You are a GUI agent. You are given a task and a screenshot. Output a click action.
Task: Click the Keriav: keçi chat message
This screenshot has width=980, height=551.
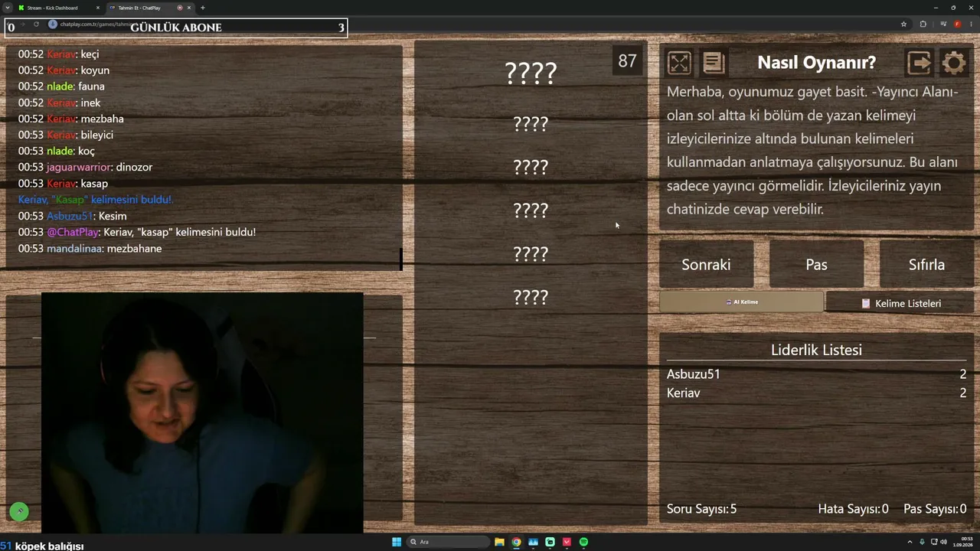pos(58,54)
